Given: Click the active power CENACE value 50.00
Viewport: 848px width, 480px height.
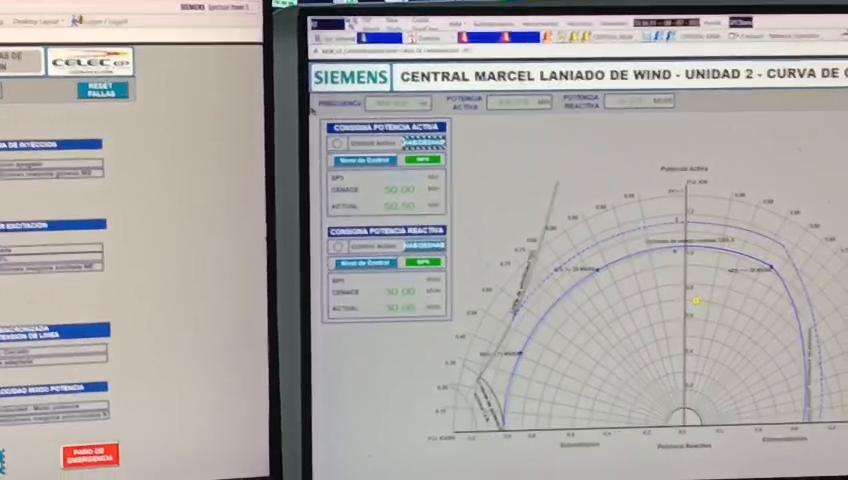Looking at the screenshot, I should (399, 190).
